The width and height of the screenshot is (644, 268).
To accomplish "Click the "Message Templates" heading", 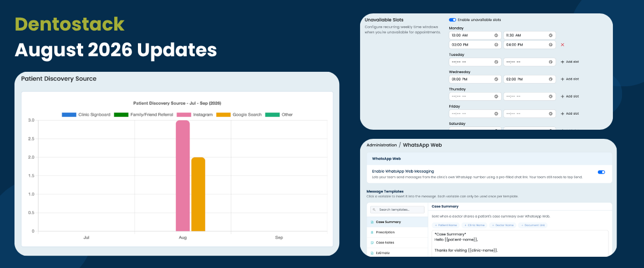I will [x=385, y=191].
